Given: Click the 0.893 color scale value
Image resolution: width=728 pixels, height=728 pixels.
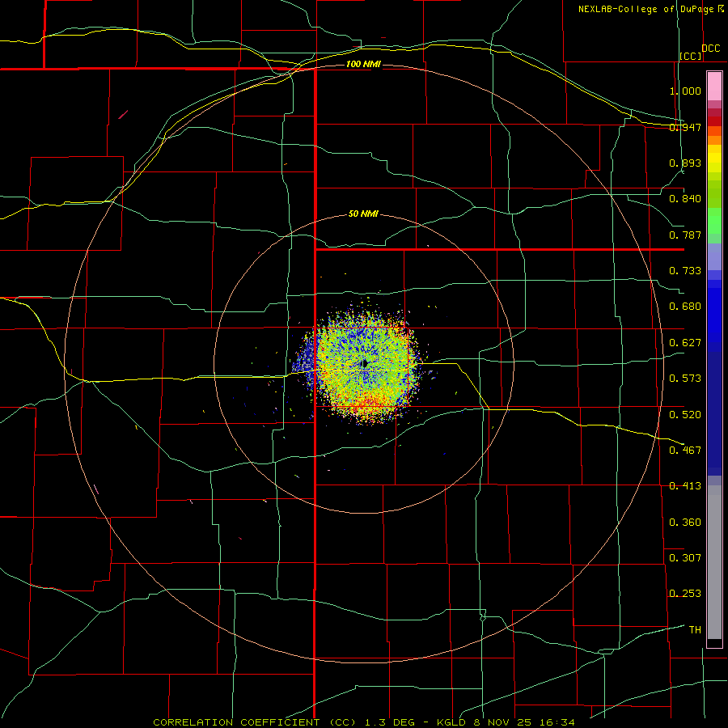Looking at the screenshot, I should (x=685, y=163).
